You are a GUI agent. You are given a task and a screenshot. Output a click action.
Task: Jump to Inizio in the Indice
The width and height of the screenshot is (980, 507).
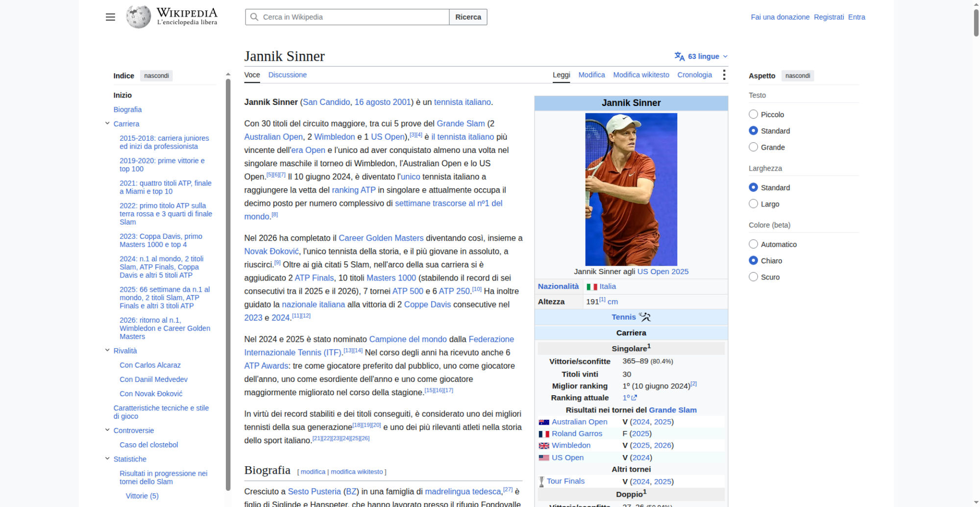[122, 95]
